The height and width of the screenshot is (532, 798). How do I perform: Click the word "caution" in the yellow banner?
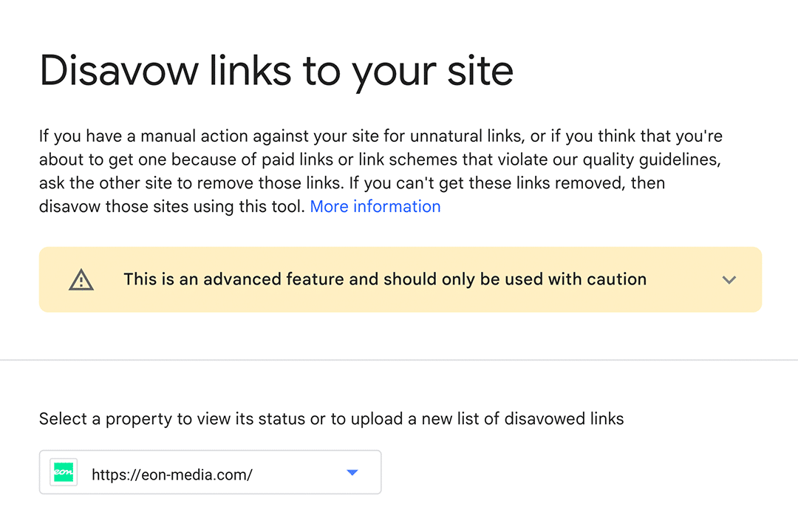[617, 279]
